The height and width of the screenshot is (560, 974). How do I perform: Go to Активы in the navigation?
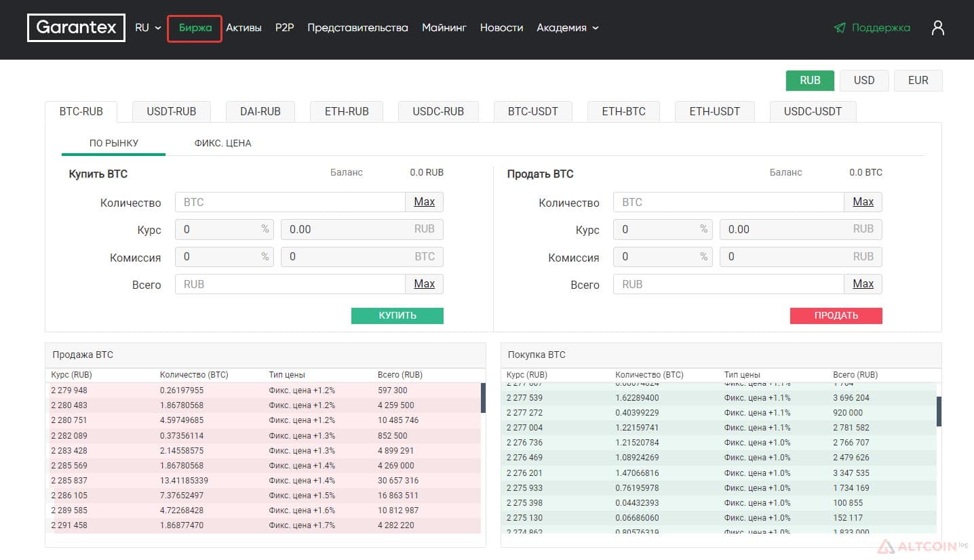pos(243,28)
